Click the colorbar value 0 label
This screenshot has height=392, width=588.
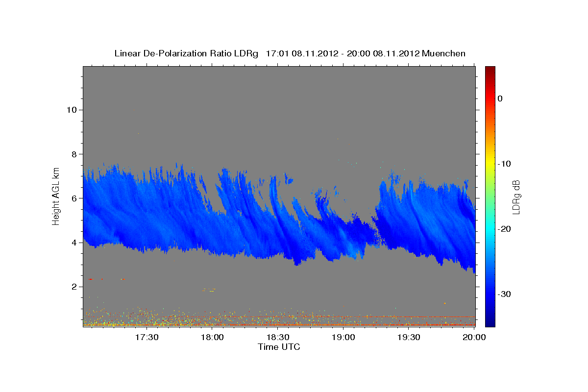click(x=500, y=98)
